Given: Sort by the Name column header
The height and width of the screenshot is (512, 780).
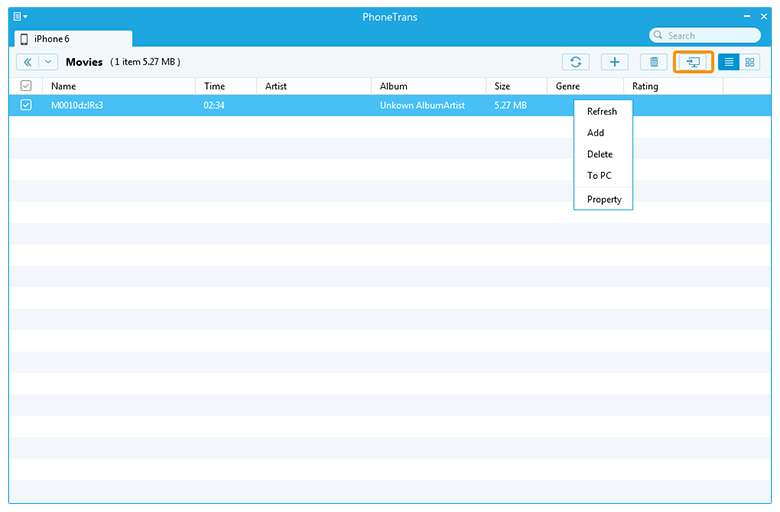Looking at the screenshot, I should [64, 86].
